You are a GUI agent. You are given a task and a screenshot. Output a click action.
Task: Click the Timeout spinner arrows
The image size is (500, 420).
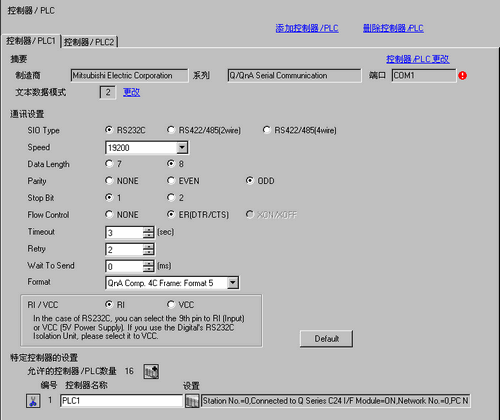149,232
